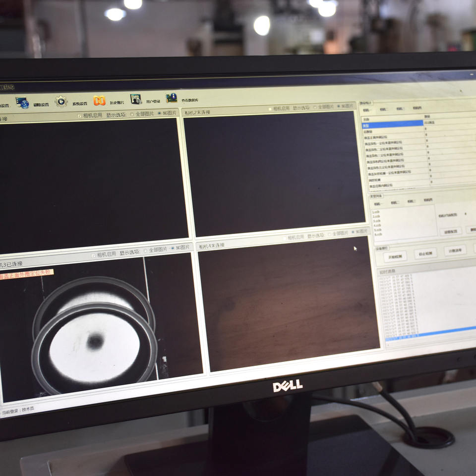476x476 pixels.
Task: Click the first log entry in real-time messages
Action: tap(395, 277)
